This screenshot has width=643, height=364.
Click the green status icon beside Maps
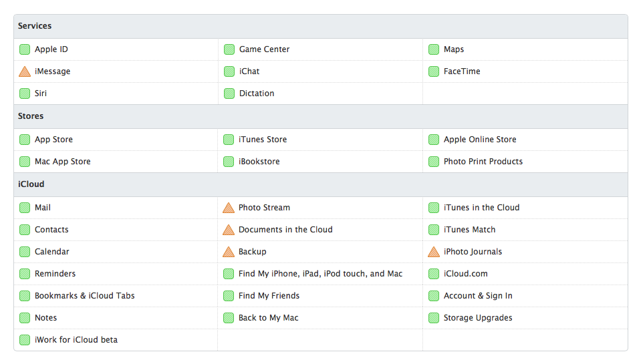[434, 49]
